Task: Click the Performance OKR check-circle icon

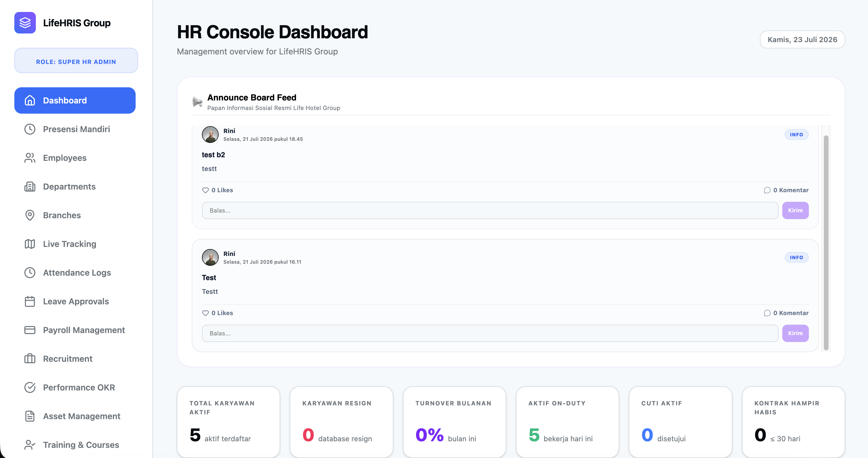Action: [x=30, y=387]
